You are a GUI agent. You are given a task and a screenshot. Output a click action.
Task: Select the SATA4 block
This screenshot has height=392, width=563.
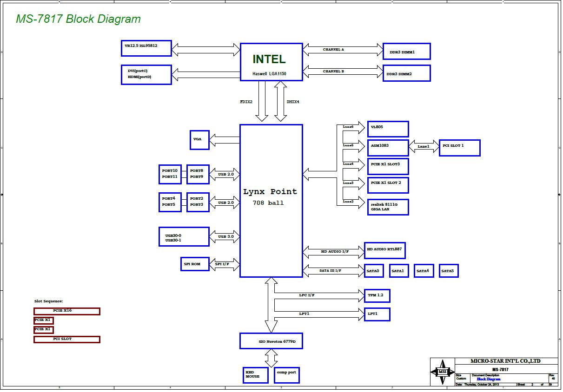(x=424, y=271)
